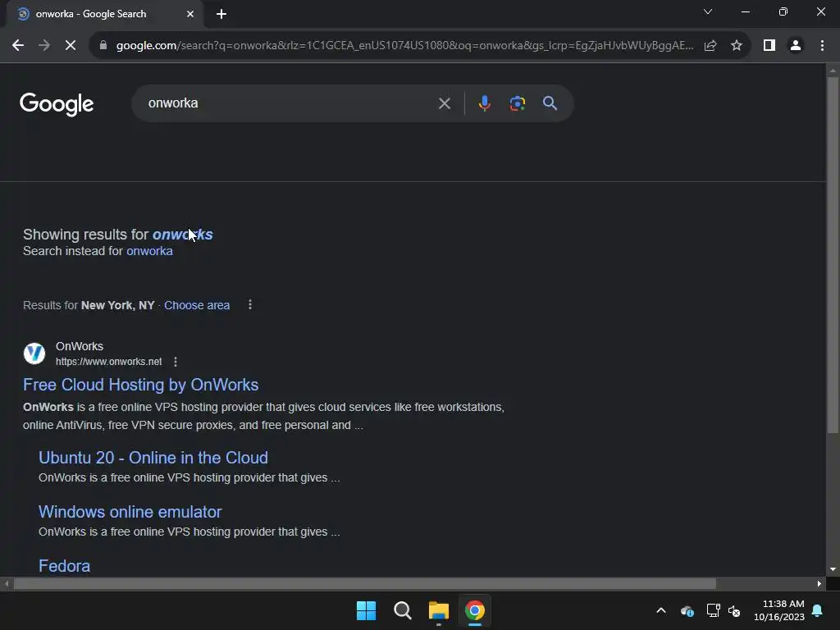Open the notification bell in taskbar
Screen dimensions: 840x630
pyautogui.click(x=818, y=610)
